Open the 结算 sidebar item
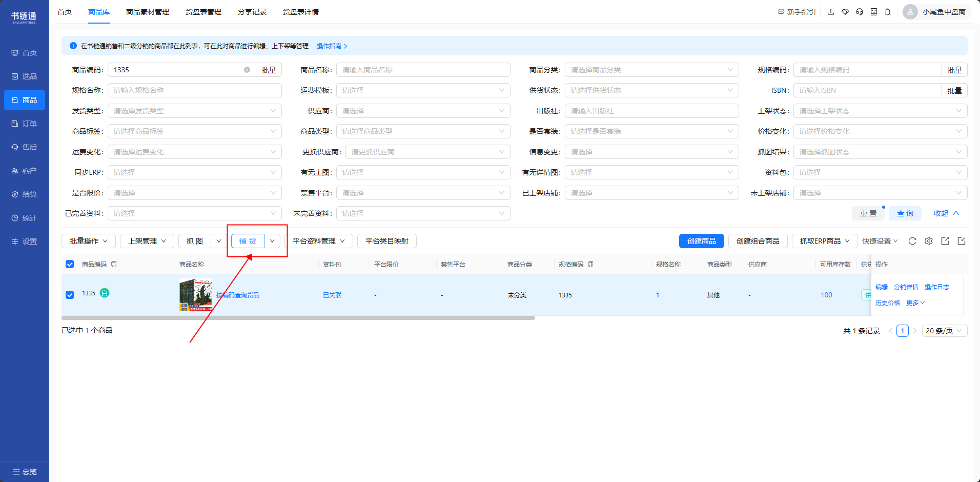Viewport: 980px width, 482px height. point(25,194)
